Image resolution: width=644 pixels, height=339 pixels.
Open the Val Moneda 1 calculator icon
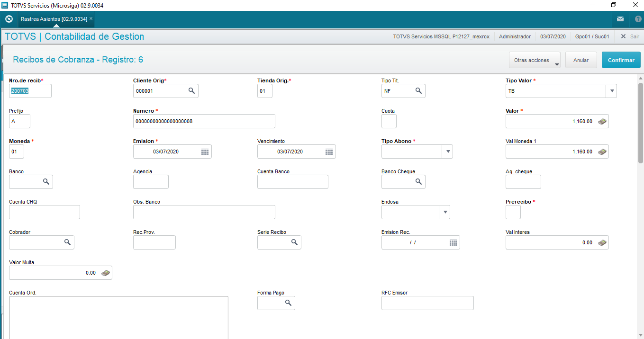[x=602, y=152]
